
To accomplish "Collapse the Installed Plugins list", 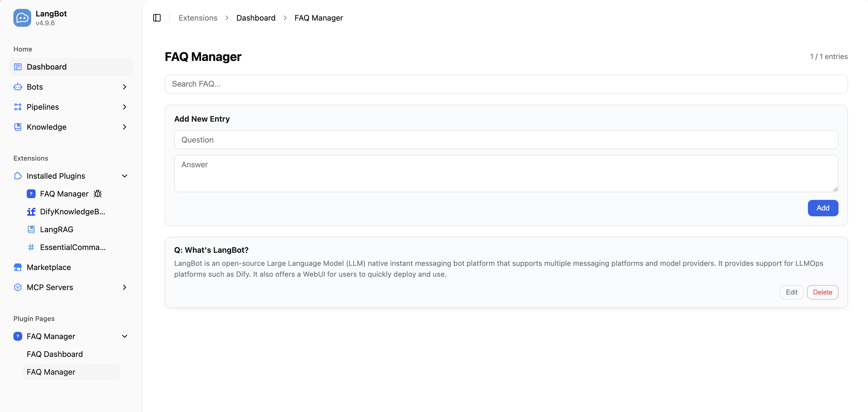I will (x=124, y=176).
